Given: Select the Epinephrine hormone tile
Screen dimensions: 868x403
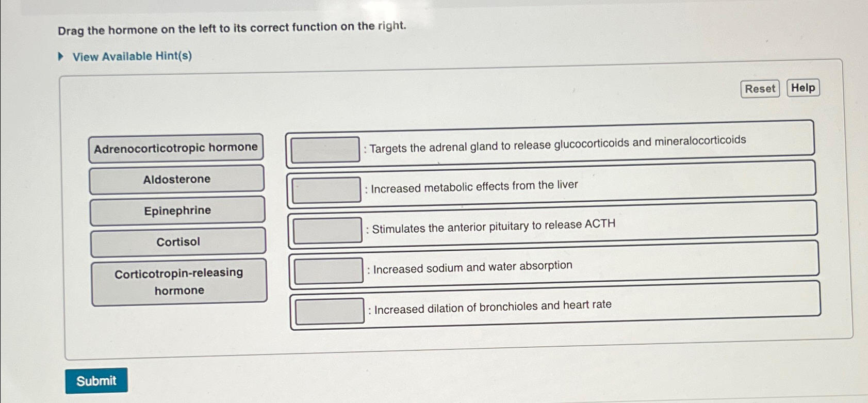Looking at the screenshot, I should pyautogui.click(x=176, y=210).
